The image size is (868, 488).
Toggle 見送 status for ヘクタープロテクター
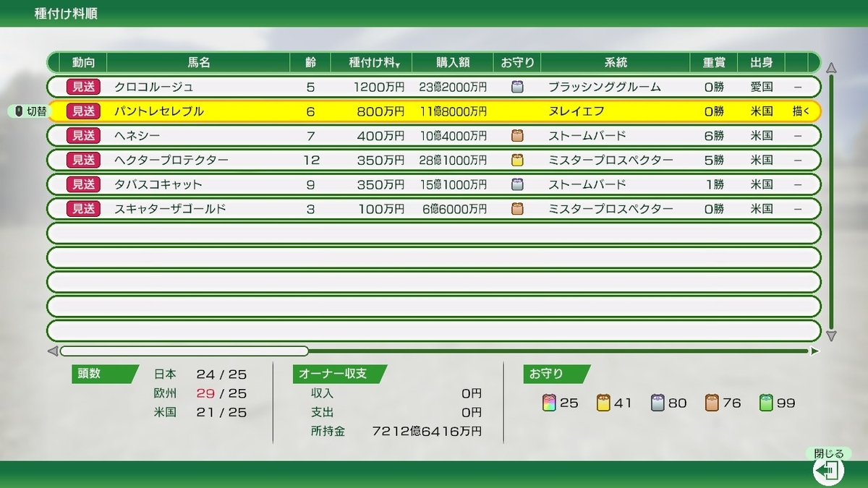click(x=84, y=160)
